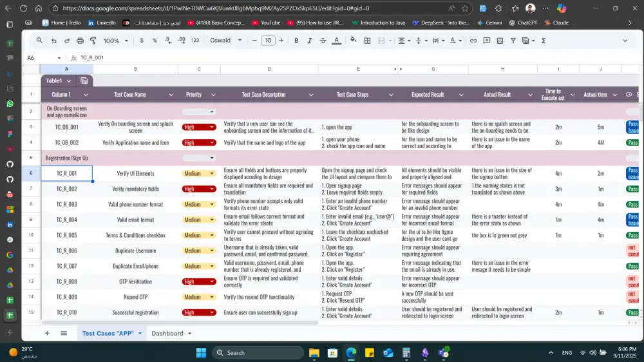
Task: Select row header 10
Action: pos(31,235)
